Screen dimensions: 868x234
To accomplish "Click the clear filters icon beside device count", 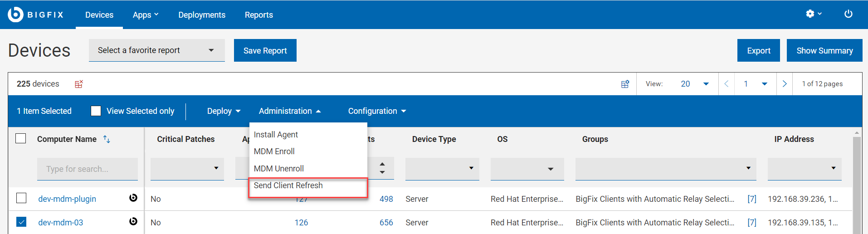I will tap(79, 84).
